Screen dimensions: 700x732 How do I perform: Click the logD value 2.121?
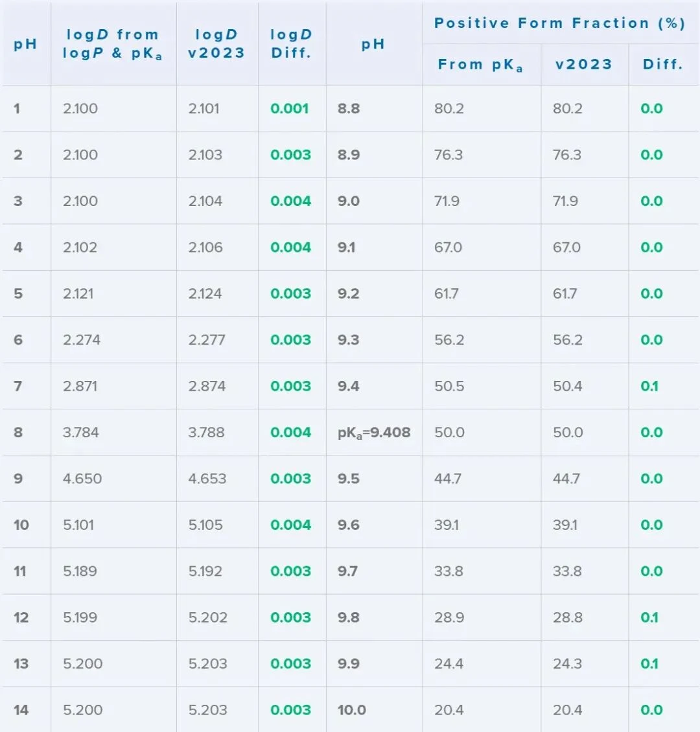tap(78, 293)
